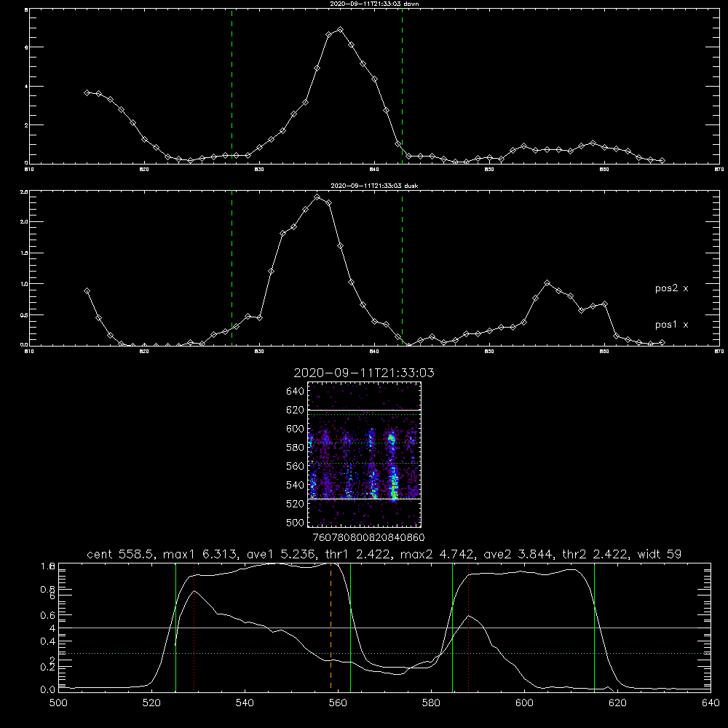Viewport: 728px width, 728px height.
Task: Click the '640' y-axis label of the heatmap
Action: click(x=295, y=392)
